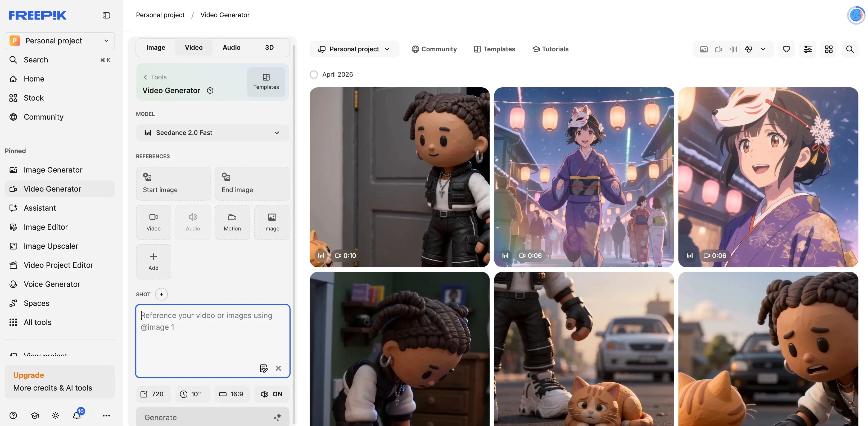The image size is (868, 426).
Task: Toggle sound ON audio setting
Action: point(272,394)
